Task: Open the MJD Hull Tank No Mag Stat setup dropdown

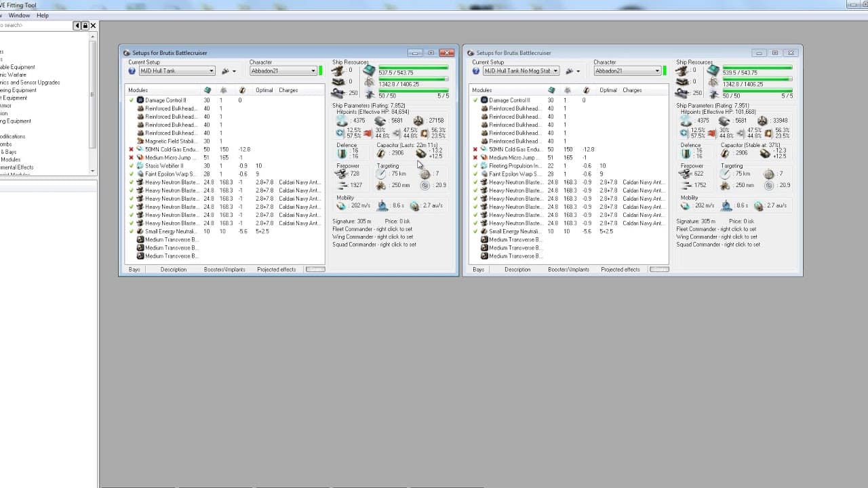Action: tap(555, 70)
